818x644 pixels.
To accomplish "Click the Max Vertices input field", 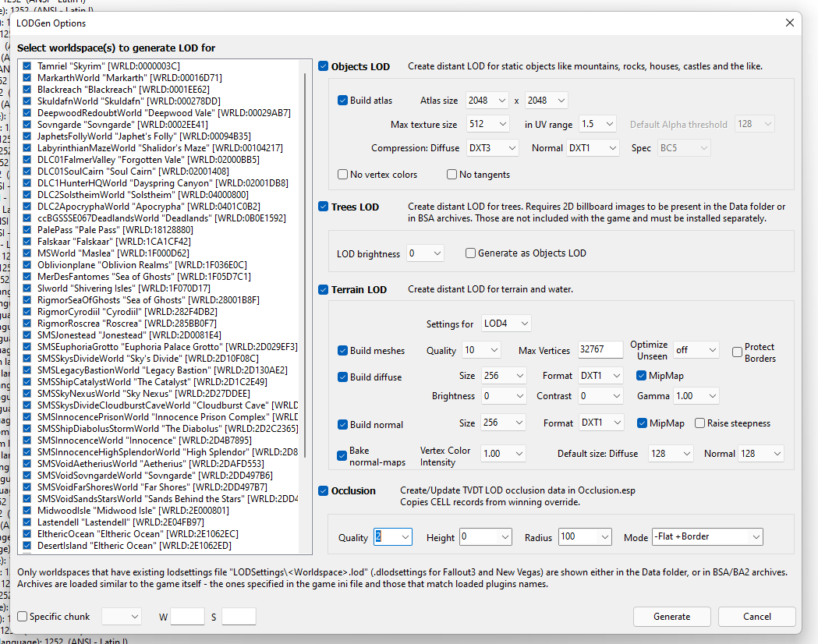I will pos(600,349).
